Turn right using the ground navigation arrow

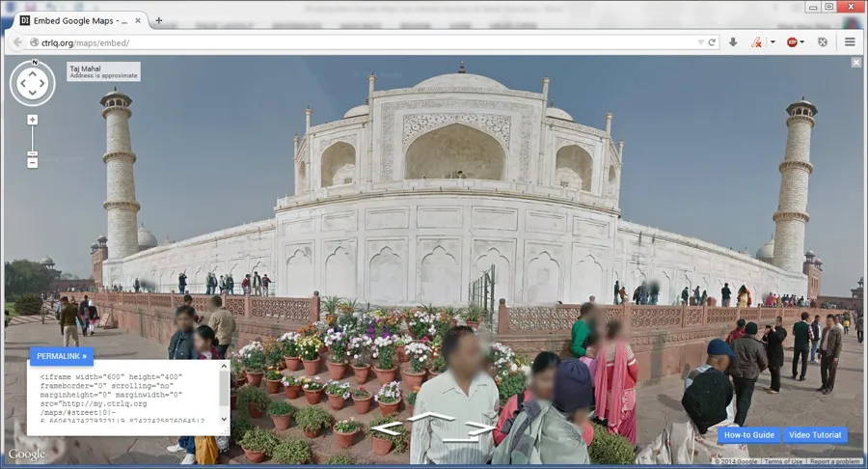[480, 427]
